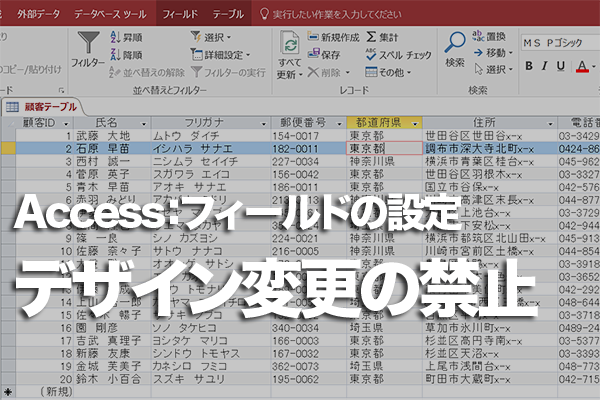Click the 国立市谷保x-x address cell
Screen dimensions: 600x400
pyautogui.click(x=490, y=187)
